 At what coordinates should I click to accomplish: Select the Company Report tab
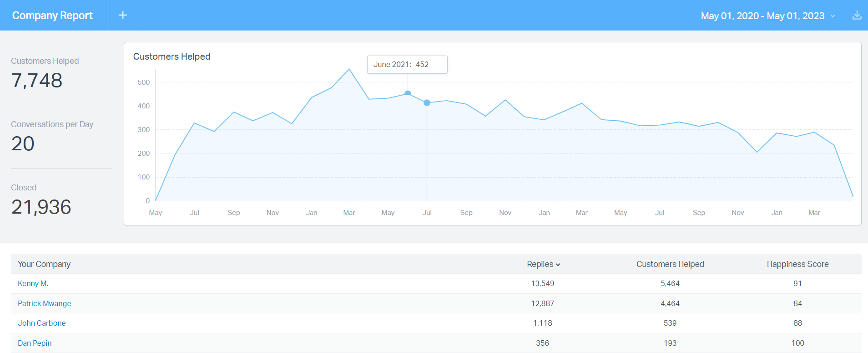(x=53, y=15)
